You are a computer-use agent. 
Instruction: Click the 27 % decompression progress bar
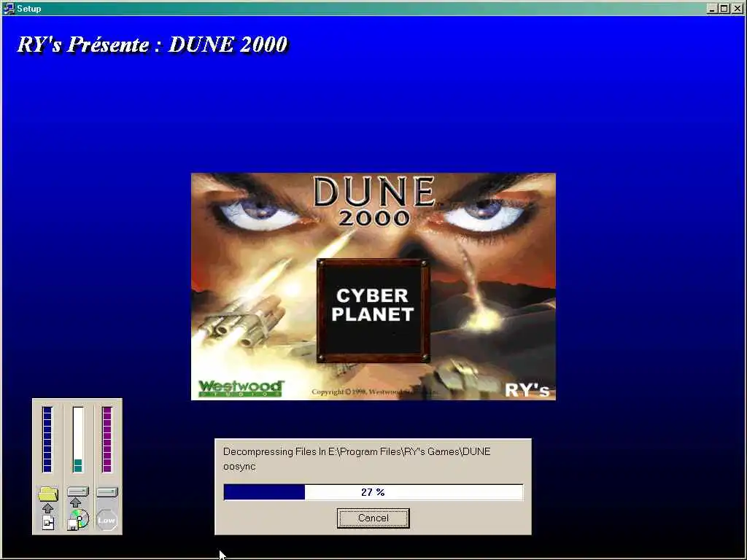373,492
